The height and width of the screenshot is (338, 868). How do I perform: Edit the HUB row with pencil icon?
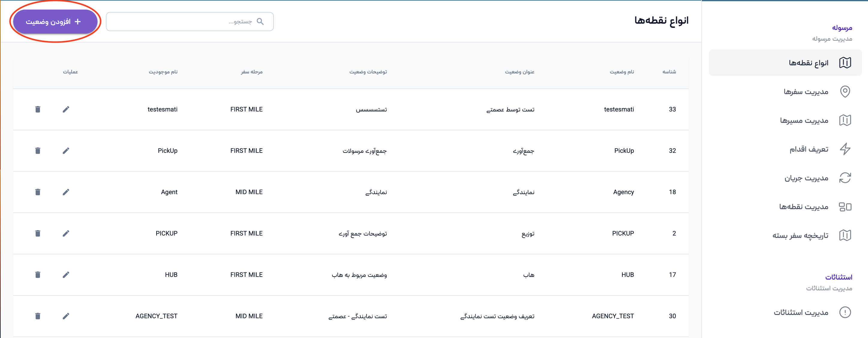tap(66, 275)
